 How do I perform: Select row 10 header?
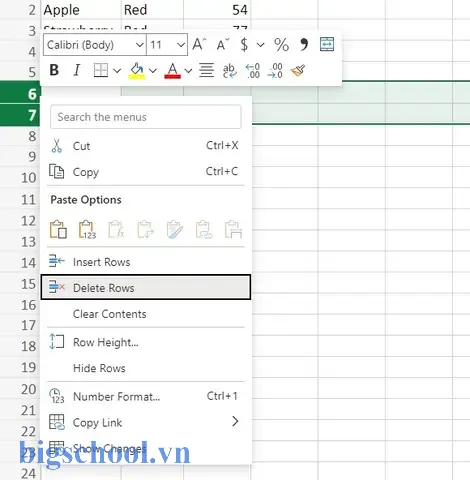click(20, 177)
